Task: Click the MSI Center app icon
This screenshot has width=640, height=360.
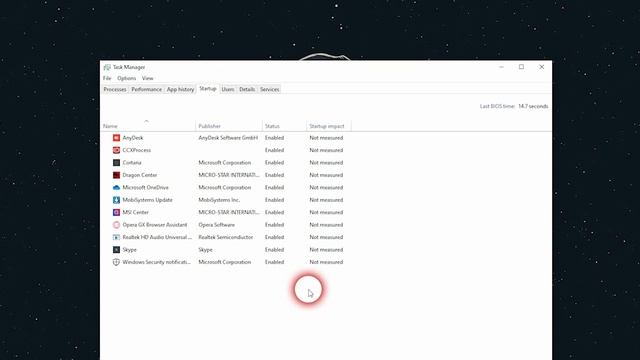Action: pos(116,212)
